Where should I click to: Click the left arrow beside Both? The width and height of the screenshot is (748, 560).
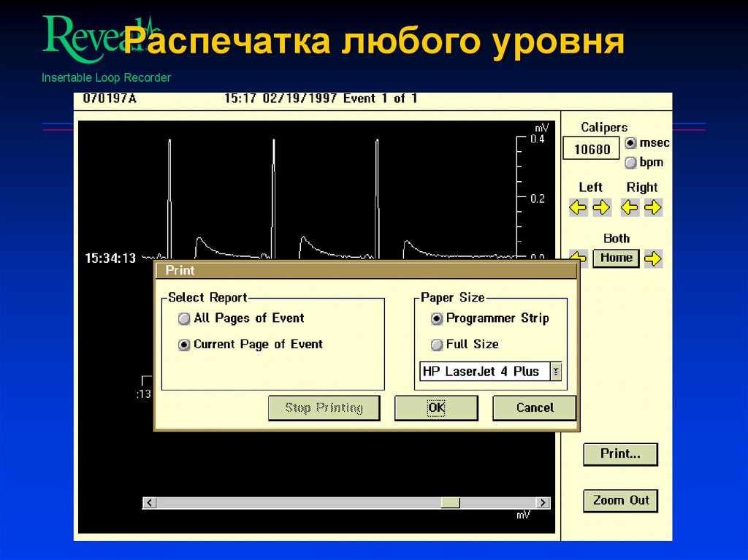pos(578,258)
